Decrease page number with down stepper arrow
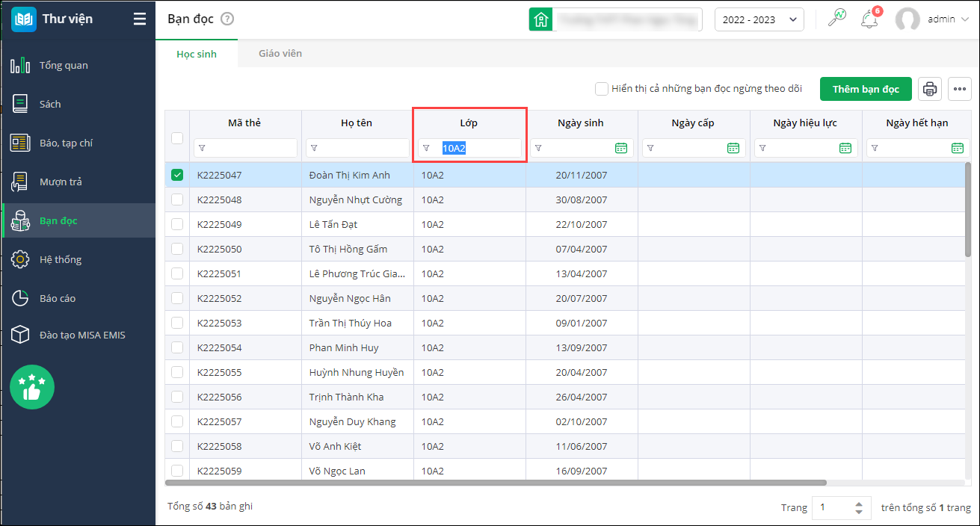 (x=859, y=512)
